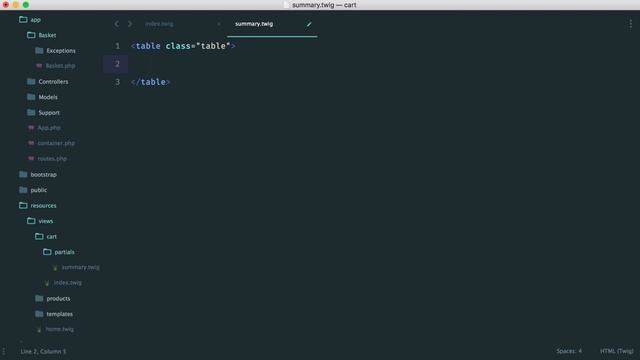Click the unsaved pencil icon on summary.twig tab
The image size is (640, 360).
(x=309, y=24)
